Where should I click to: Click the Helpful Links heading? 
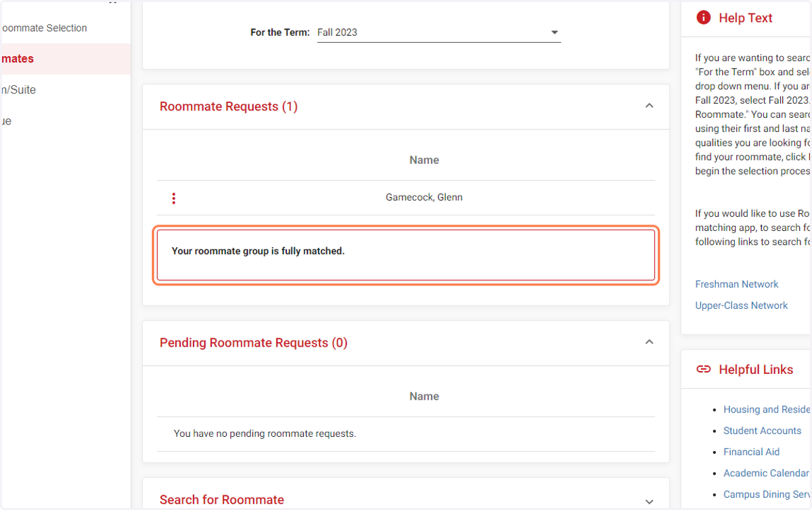[x=756, y=370]
